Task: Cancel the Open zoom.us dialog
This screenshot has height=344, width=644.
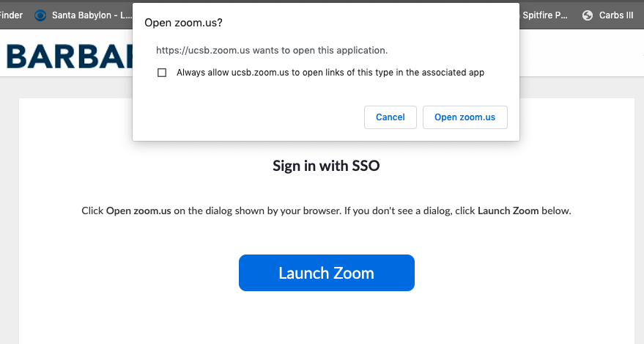Action: pyautogui.click(x=391, y=117)
